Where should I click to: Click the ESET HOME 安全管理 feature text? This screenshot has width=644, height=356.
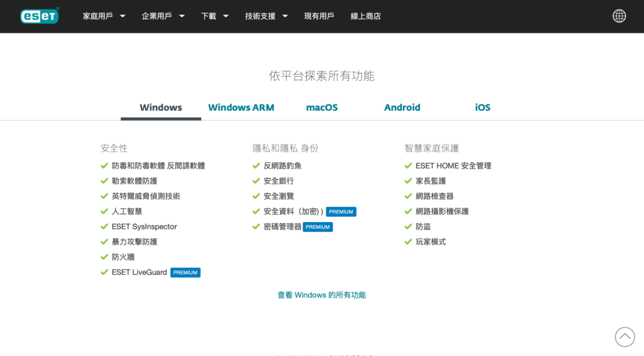453,166
